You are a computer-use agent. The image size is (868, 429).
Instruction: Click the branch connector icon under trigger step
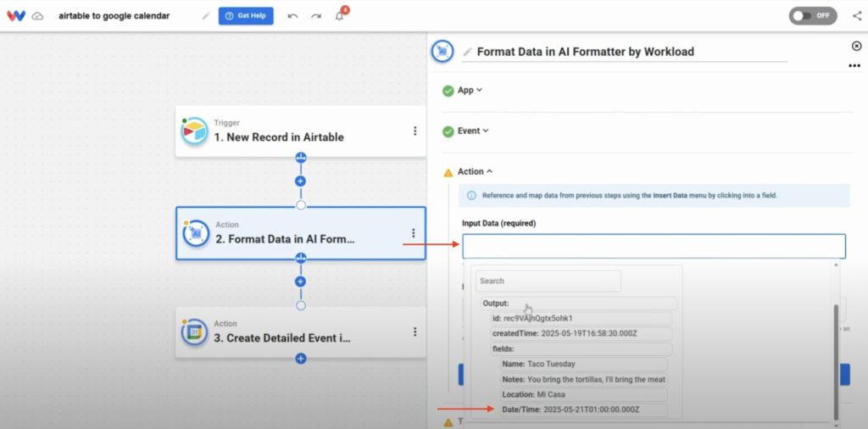301,158
